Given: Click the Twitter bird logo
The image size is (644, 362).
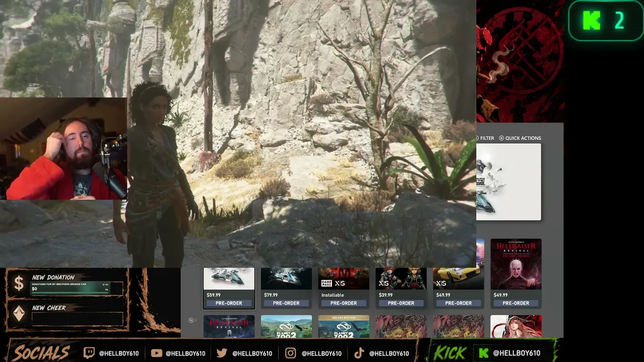Looking at the screenshot, I should click(222, 353).
